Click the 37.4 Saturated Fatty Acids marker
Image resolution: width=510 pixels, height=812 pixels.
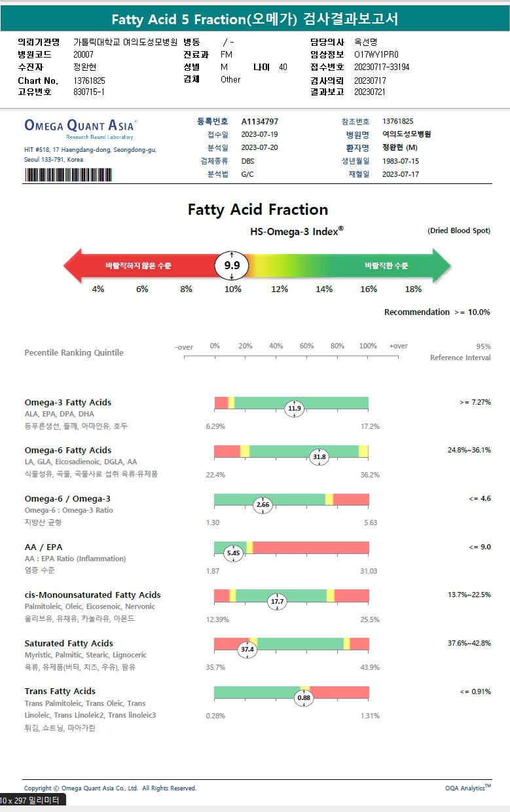247,650
